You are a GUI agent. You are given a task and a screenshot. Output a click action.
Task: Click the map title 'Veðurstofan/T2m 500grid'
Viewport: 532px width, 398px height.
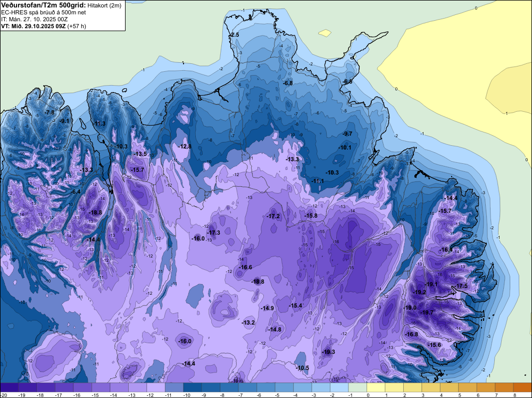point(43,5)
